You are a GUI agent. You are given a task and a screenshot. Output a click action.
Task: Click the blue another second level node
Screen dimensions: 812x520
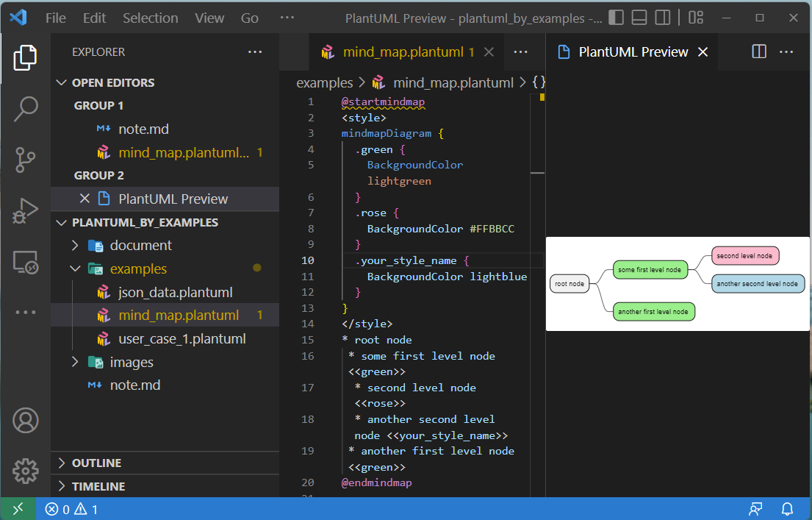758,284
